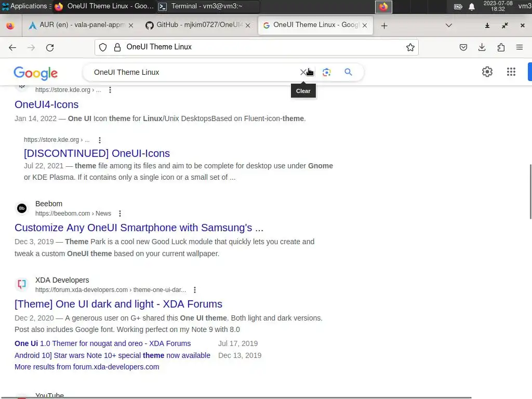Screen dimensions: 532x399
Task: Open Customize Any OneUI Smartphone link
Action: pos(139,228)
